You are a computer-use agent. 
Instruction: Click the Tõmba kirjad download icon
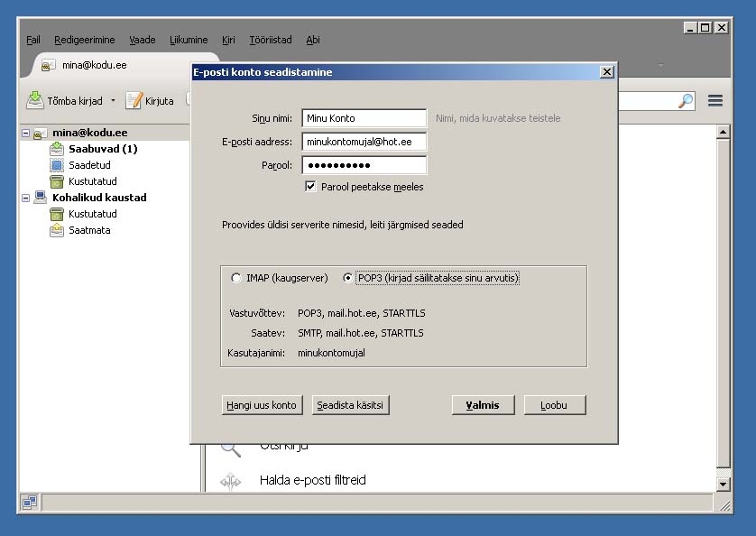point(34,100)
